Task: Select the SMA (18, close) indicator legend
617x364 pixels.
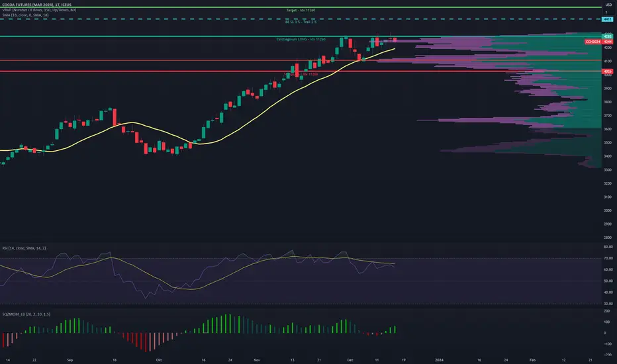Action: coord(25,15)
